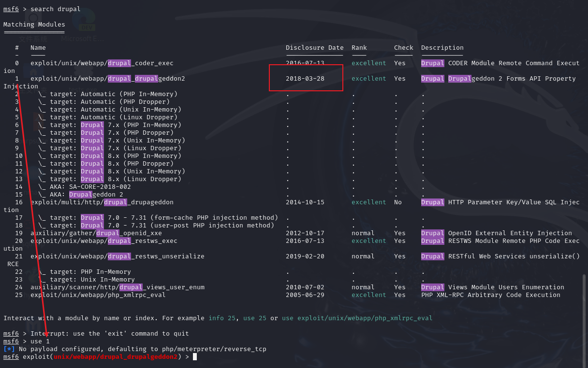Click the 'Name' column header

coord(38,48)
